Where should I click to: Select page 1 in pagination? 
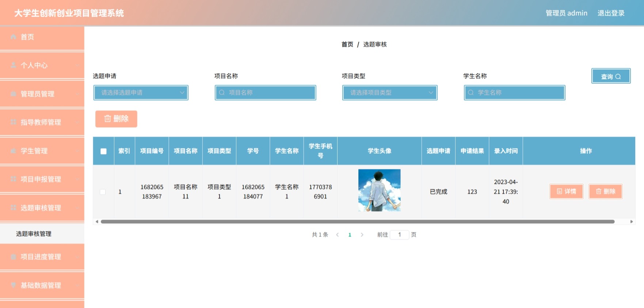point(350,235)
